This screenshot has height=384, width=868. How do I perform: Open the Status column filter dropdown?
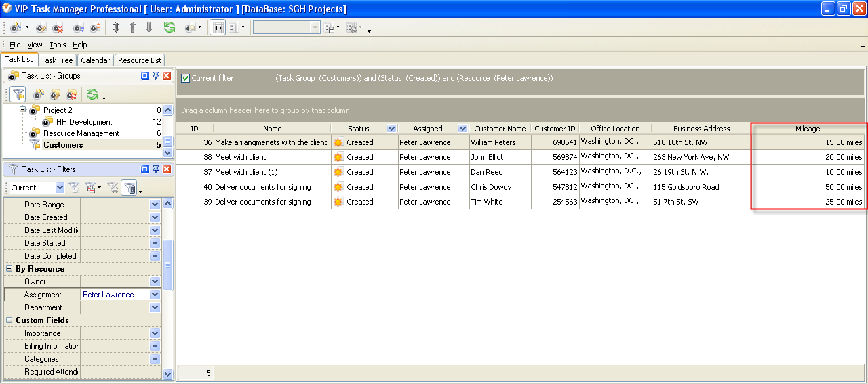tap(391, 129)
